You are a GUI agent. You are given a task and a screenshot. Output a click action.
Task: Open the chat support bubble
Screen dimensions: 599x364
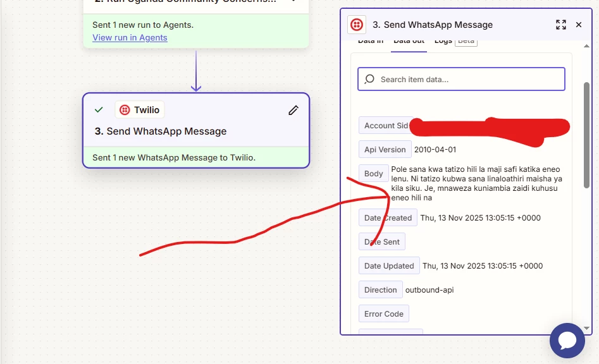point(567,341)
